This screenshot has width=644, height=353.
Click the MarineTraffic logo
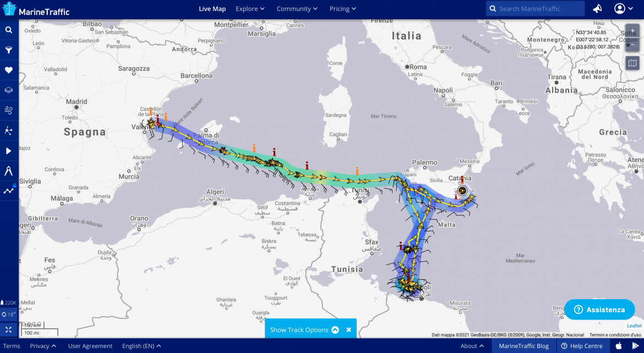click(36, 9)
